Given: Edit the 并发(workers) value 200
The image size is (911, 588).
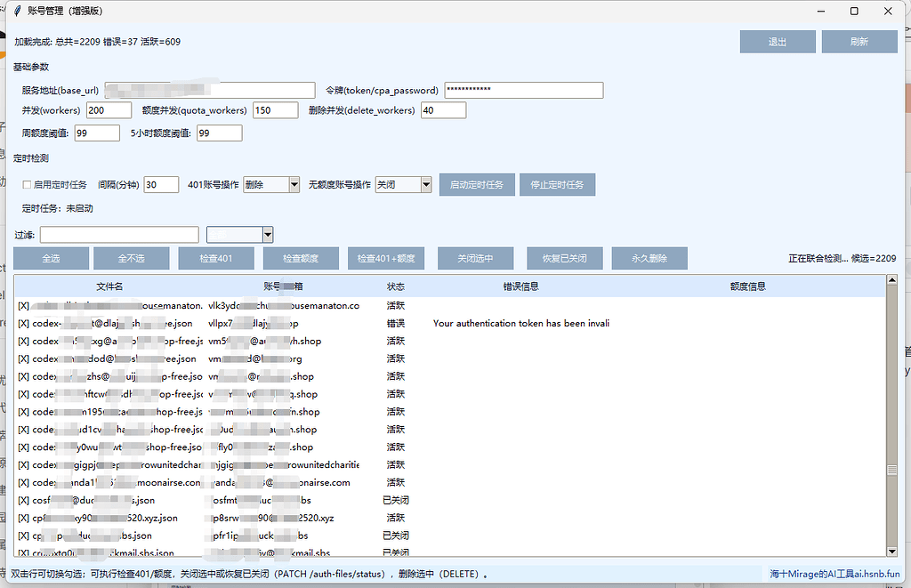Looking at the screenshot, I should pos(109,110).
